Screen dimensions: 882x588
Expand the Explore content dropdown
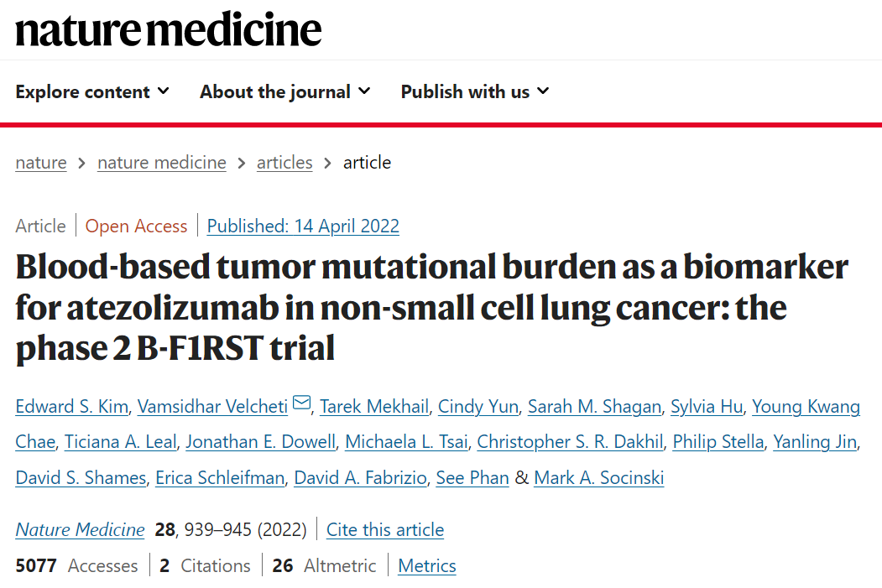[92, 91]
